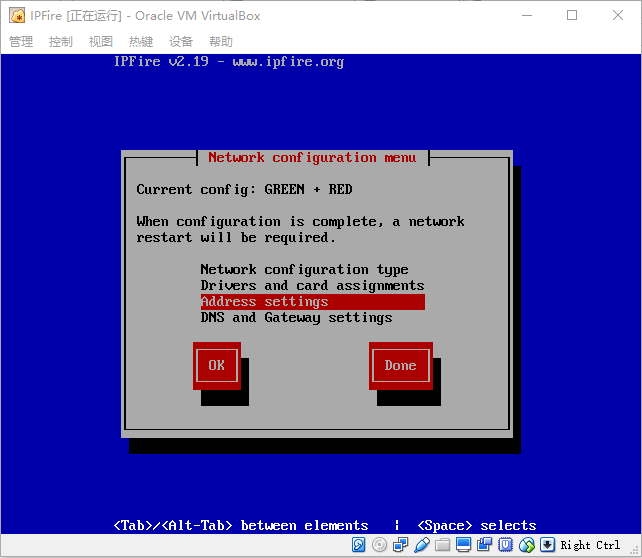
Task: Click the keyboard capture arrow icon
Action: (x=547, y=545)
